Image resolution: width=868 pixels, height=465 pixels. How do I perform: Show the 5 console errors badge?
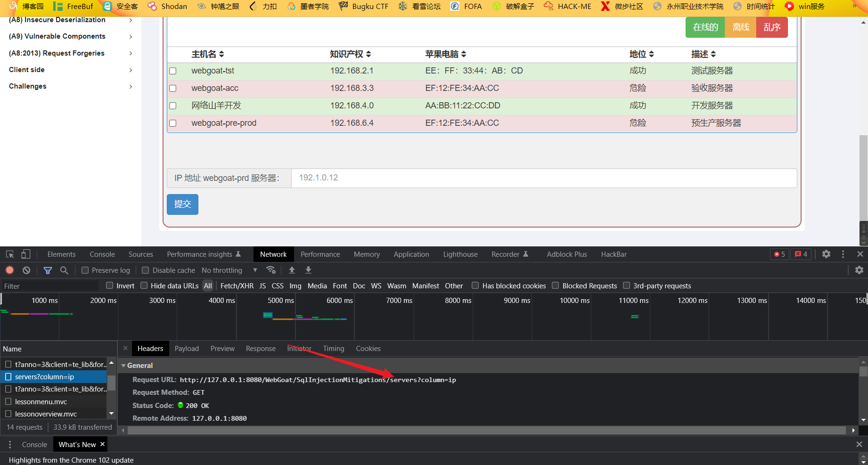(x=779, y=254)
